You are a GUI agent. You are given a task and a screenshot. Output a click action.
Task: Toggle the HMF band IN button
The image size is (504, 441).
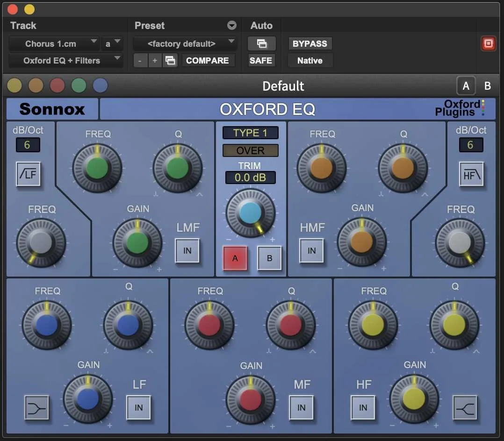311,250
